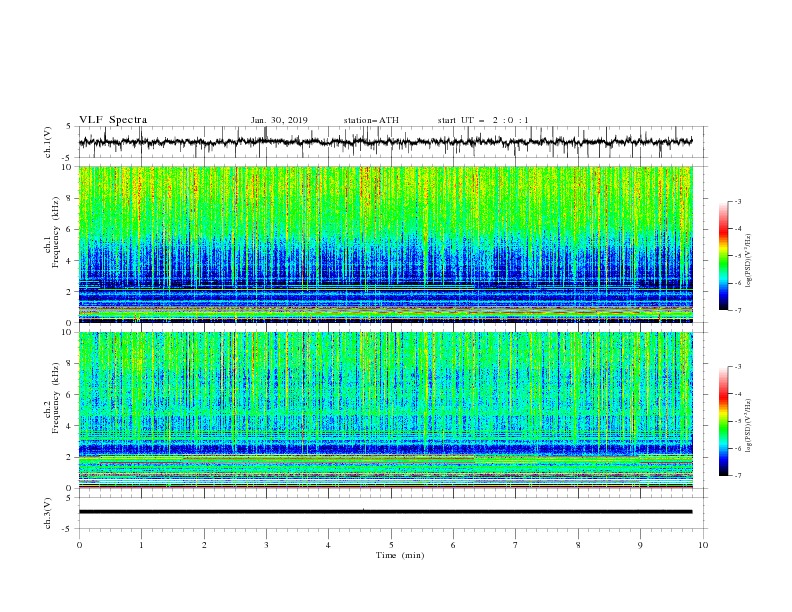The height and width of the screenshot is (612, 792).
Task: Click time axis tick "5"
Action: [391, 545]
